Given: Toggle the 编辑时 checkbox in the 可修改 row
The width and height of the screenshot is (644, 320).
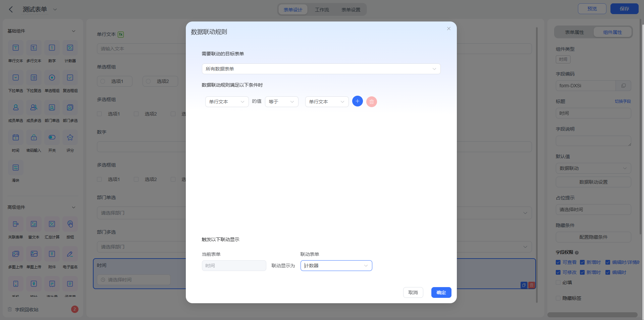Looking at the screenshot, I should point(608,272).
